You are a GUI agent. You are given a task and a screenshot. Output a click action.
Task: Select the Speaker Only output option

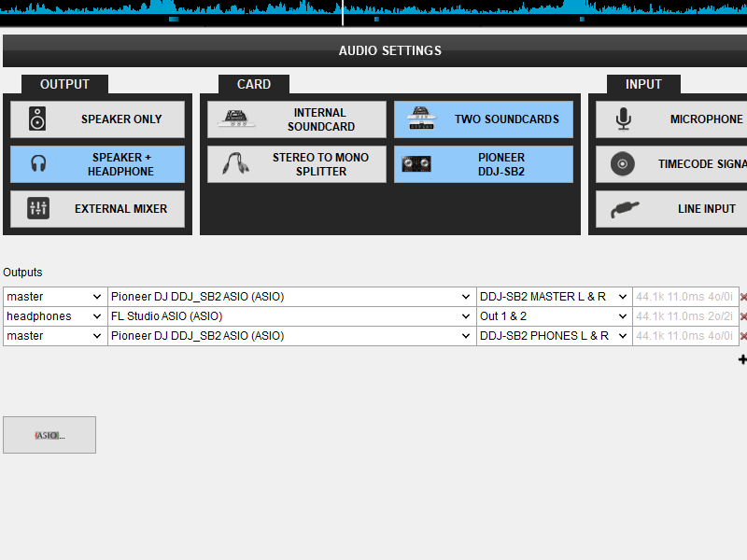click(x=98, y=119)
